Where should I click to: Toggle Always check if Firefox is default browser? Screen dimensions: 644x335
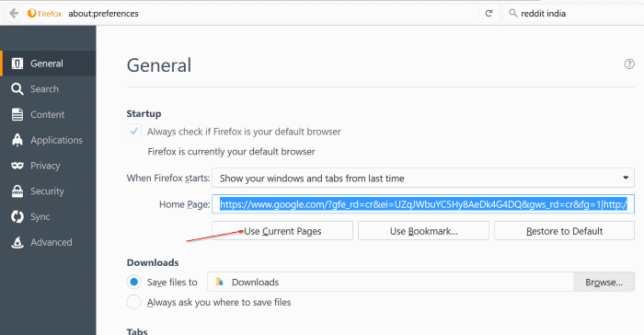click(133, 132)
